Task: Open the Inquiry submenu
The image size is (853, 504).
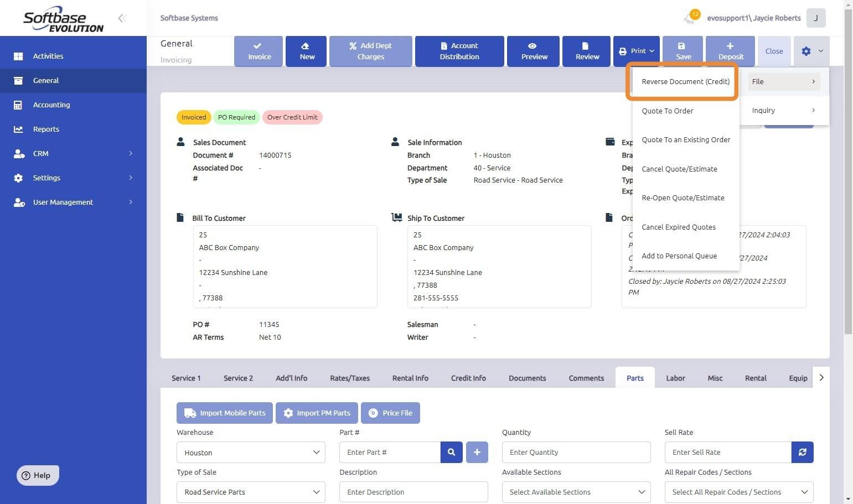Action: pyautogui.click(x=784, y=111)
